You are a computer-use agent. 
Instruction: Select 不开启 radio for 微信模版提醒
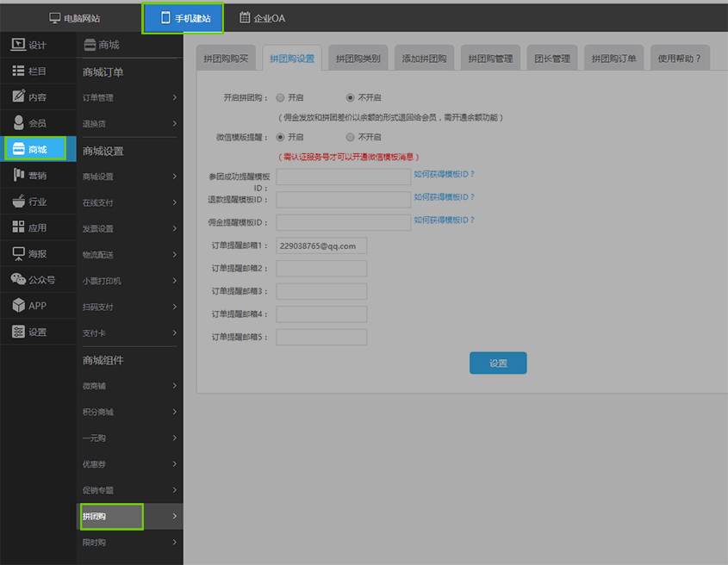coord(350,137)
